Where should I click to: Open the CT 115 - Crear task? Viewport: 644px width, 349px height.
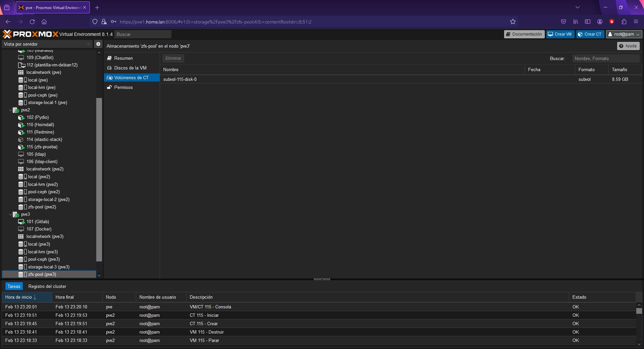click(319, 324)
